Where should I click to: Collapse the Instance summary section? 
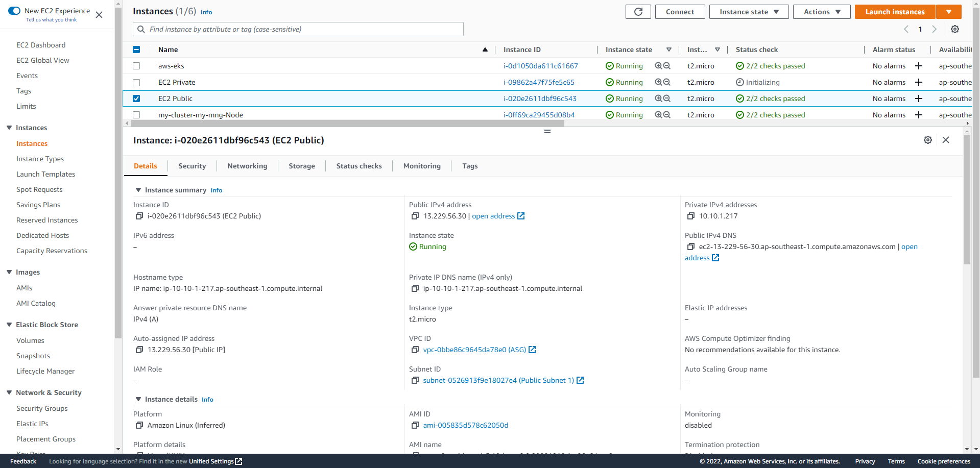(x=138, y=190)
